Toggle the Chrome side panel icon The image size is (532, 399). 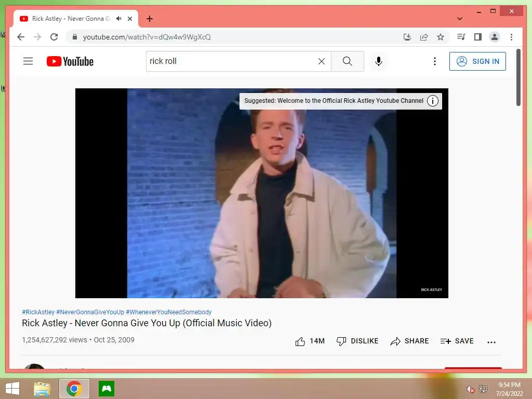tap(478, 37)
